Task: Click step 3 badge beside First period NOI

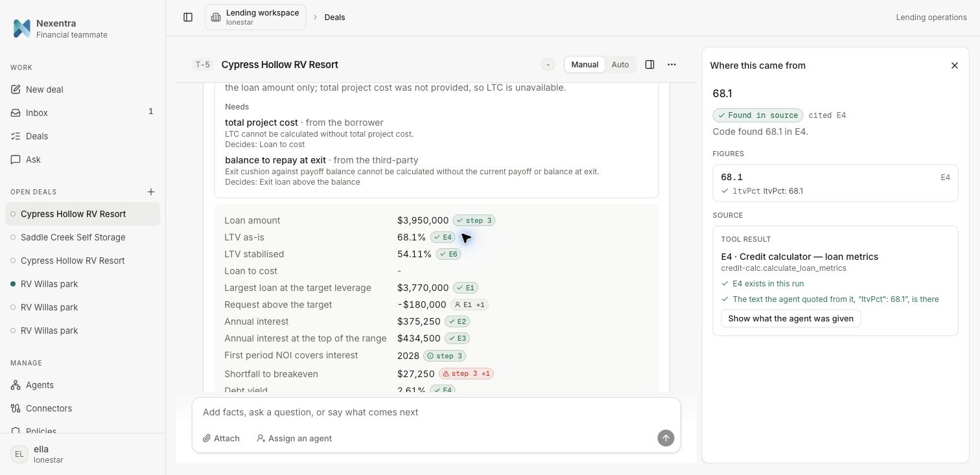Action: click(445, 356)
